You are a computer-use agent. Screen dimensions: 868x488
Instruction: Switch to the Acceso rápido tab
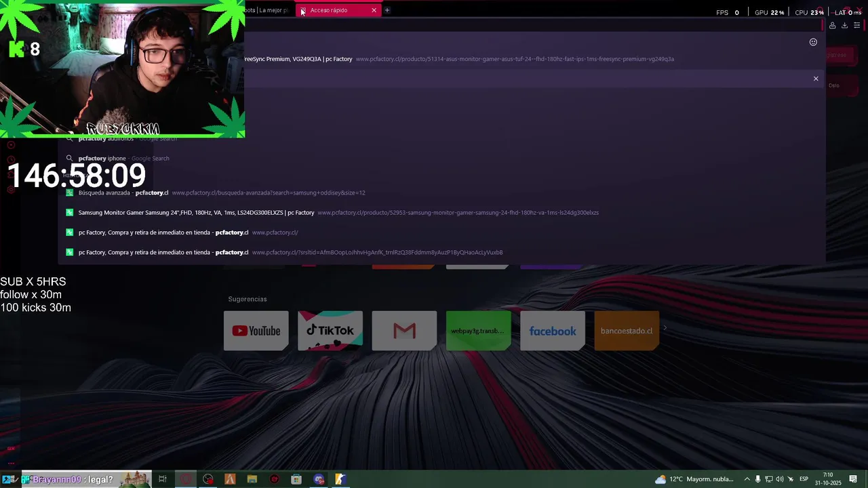pyautogui.click(x=339, y=10)
